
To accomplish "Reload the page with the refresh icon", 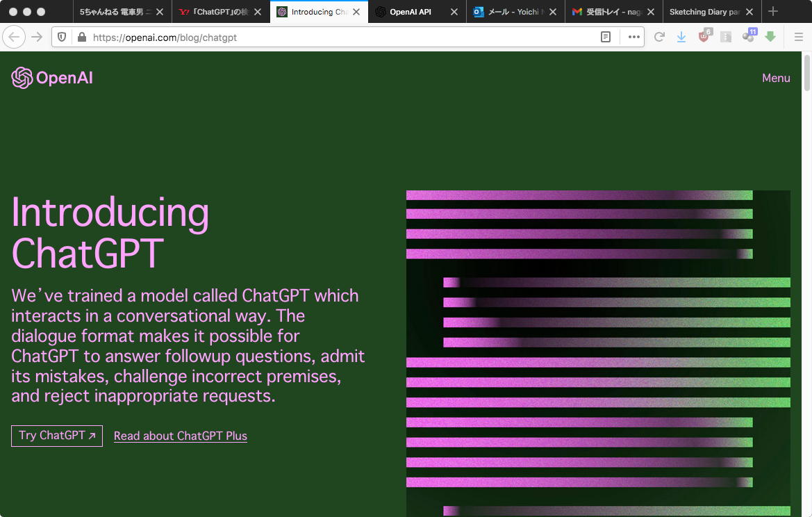I will coord(659,37).
